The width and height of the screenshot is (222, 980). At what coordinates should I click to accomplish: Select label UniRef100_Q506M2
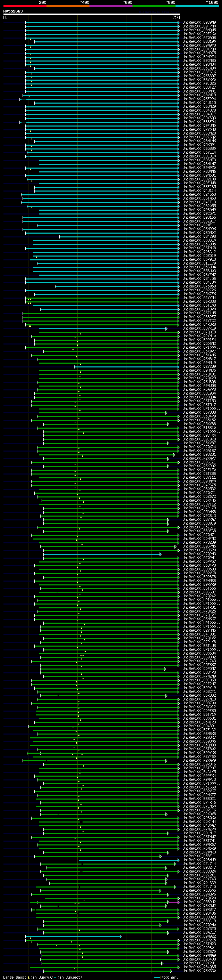pos(199,343)
